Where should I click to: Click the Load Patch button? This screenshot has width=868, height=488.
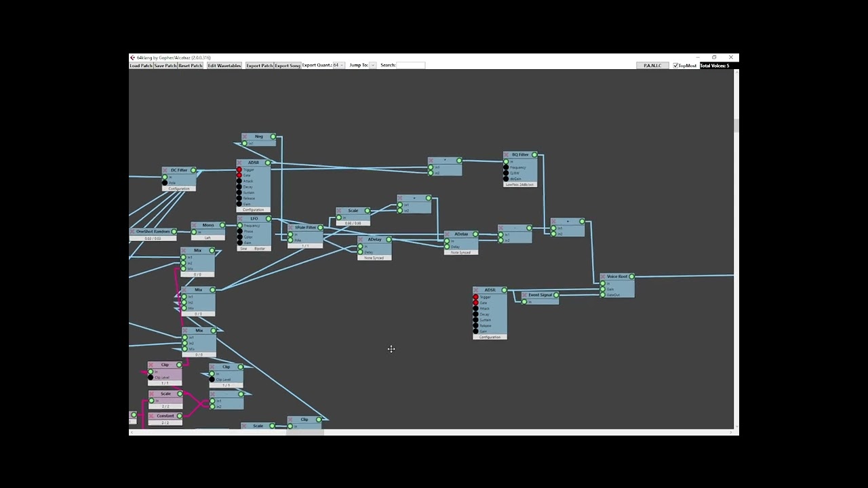tap(141, 66)
